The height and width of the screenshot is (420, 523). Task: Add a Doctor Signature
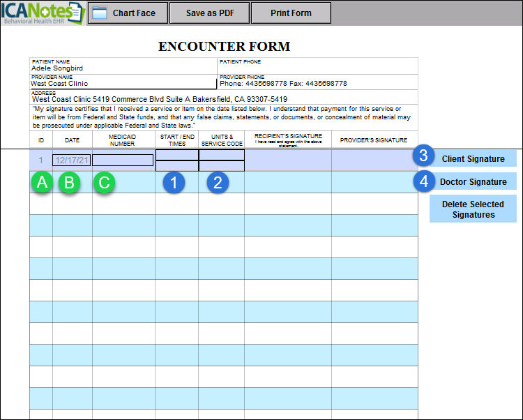pyautogui.click(x=473, y=182)
